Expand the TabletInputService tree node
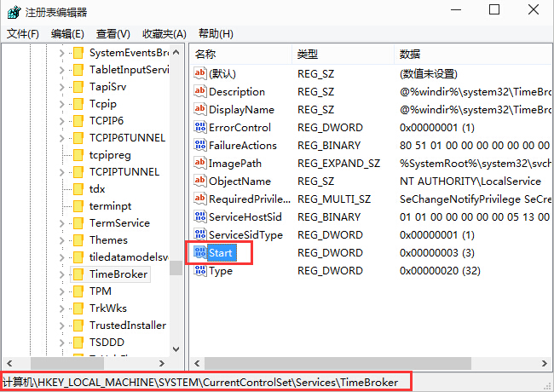The height and width of the screenshot is (392, 554). point(62,70)
